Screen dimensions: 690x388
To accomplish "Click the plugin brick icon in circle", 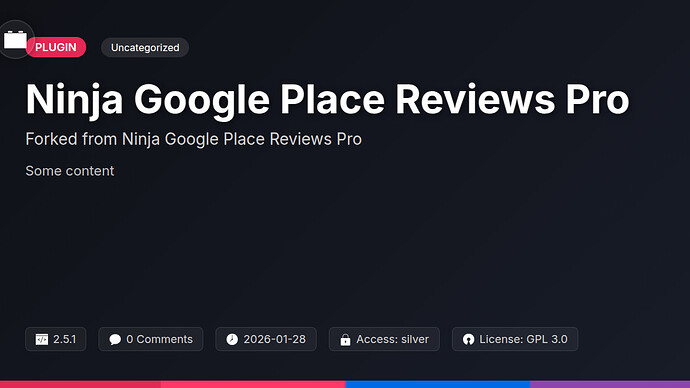I will point(15,40).
